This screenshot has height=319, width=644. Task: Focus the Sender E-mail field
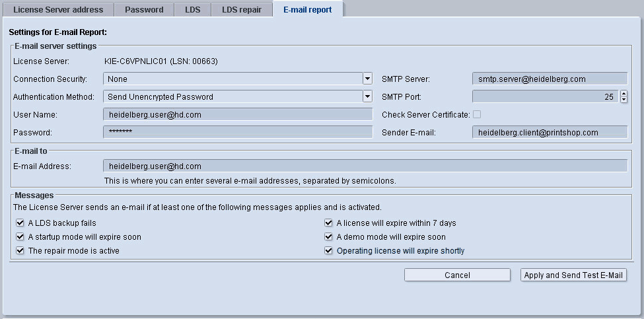pos(550,132)
